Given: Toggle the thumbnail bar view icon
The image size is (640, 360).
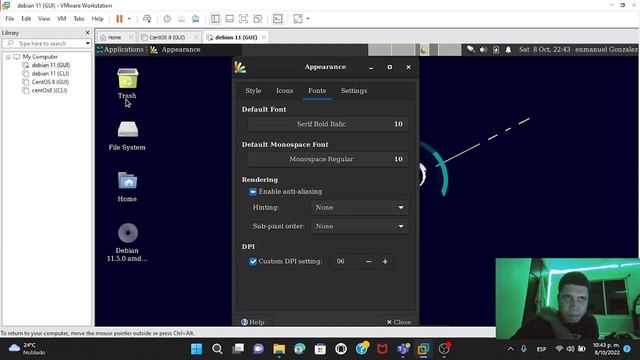Looking at the screenshot, I should coord(229,19).
